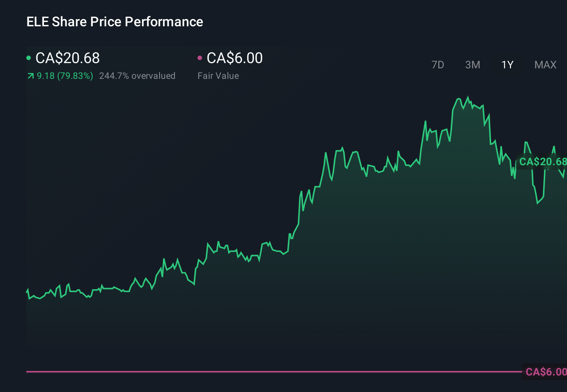Switch to the 7D tab

tap(438, 65)
